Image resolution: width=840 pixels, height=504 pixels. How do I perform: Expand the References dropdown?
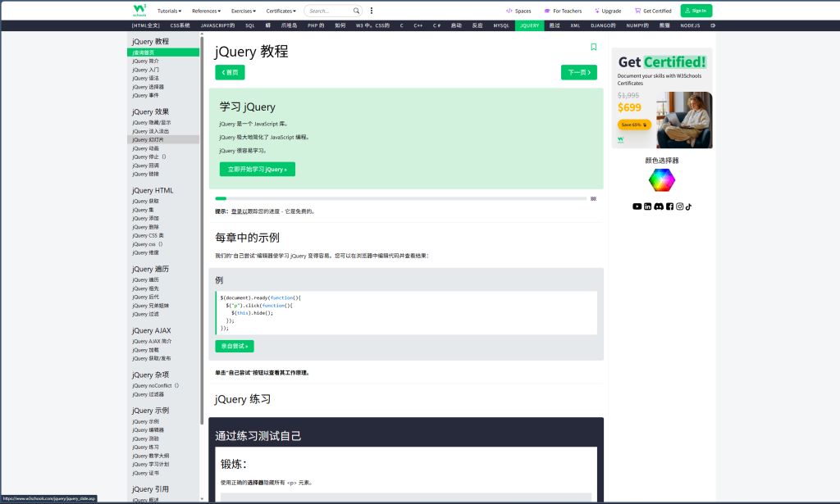pos(206,11)
